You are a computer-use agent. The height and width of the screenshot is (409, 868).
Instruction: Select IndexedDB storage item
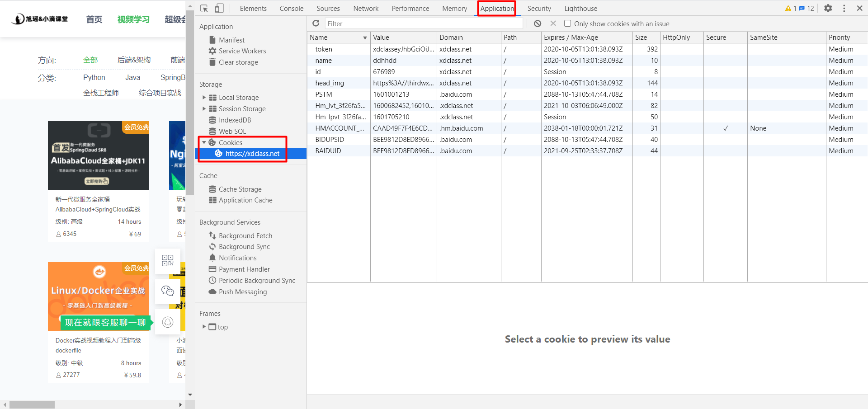tap(230, 120)
